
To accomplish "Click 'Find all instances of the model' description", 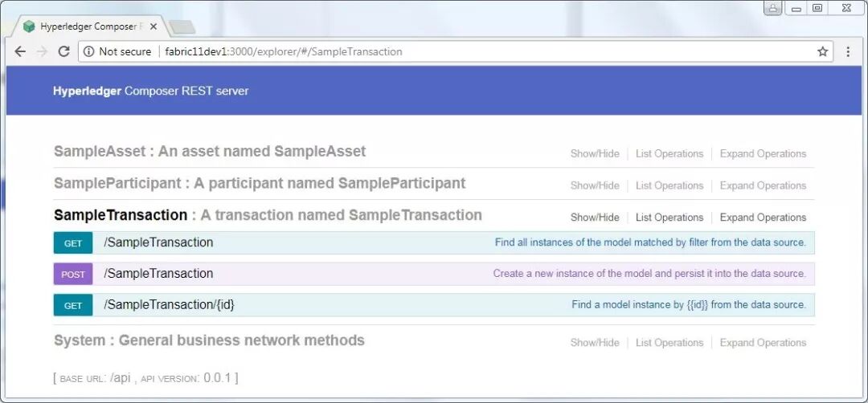I will pyautogui.click(x=650, y=242).
